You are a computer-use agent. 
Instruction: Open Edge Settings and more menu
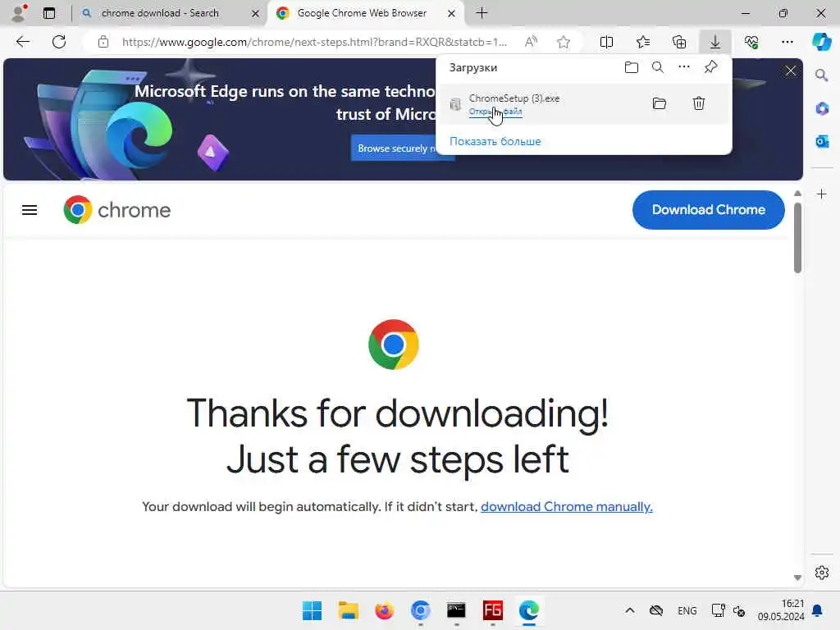click(787, 42)
